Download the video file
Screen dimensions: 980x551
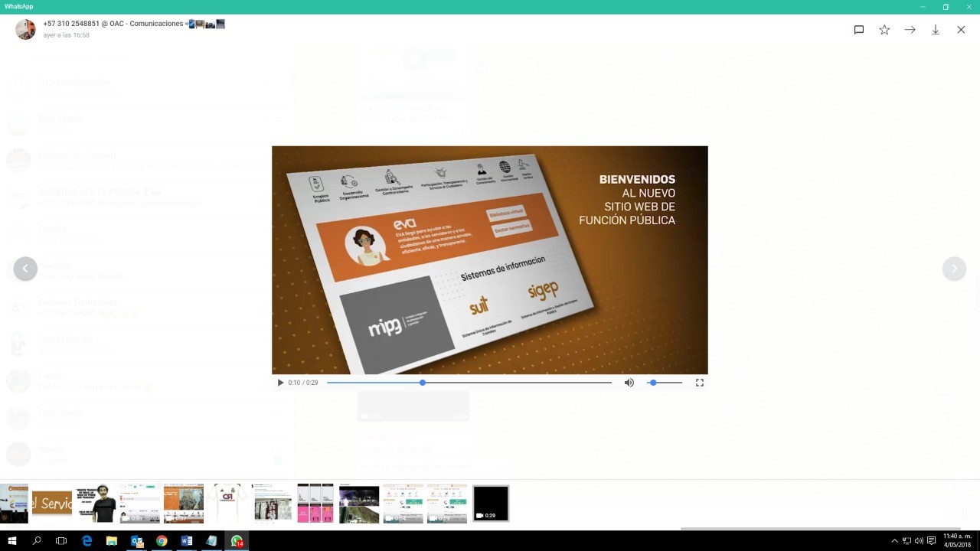click(935, 30)
